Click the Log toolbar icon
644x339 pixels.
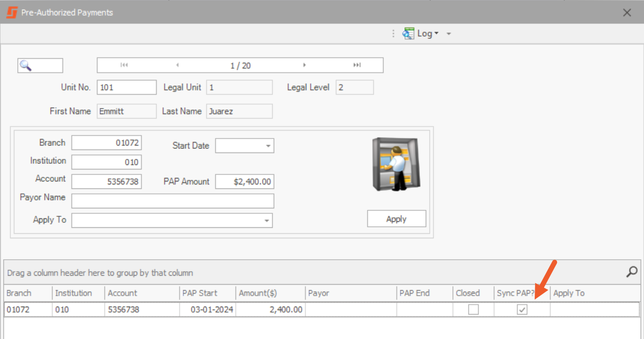point(409,33)
